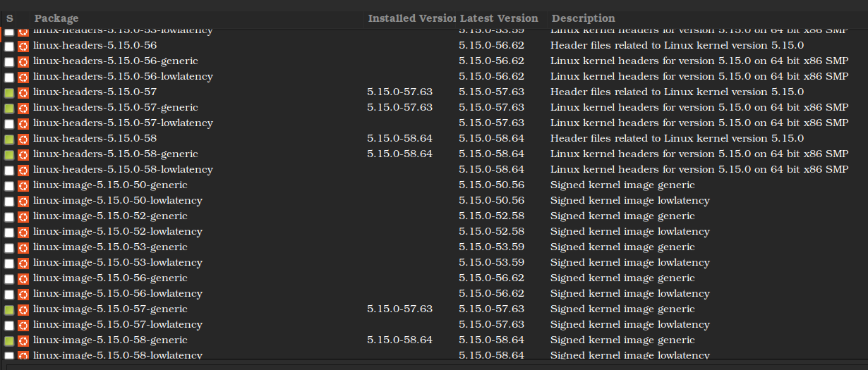
Task: Toggle linux-image-5.15.0-57-generic installed checkbox
Action: point(9,310)
